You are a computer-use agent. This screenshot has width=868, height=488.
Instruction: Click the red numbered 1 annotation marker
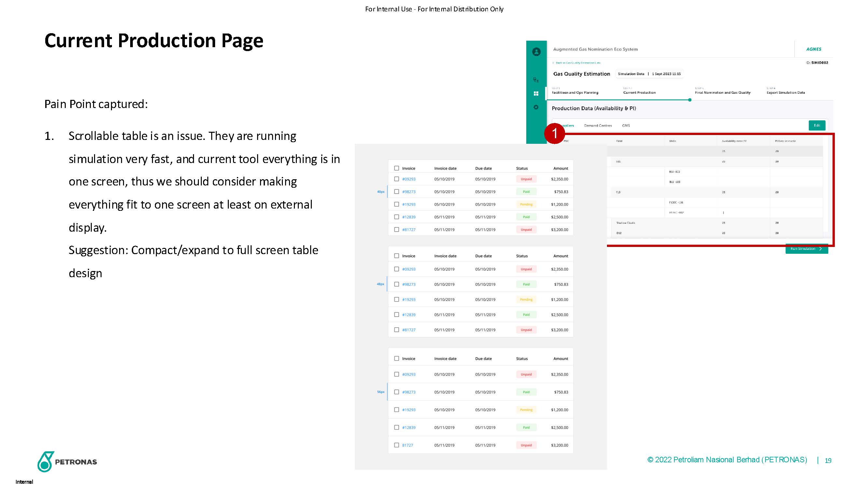tap(554, 133)
